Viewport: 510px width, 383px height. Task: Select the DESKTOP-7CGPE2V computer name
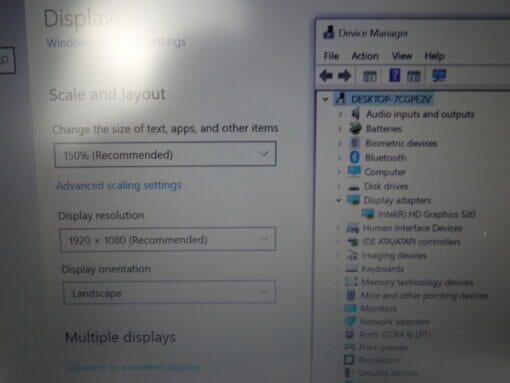click(391, 99)
